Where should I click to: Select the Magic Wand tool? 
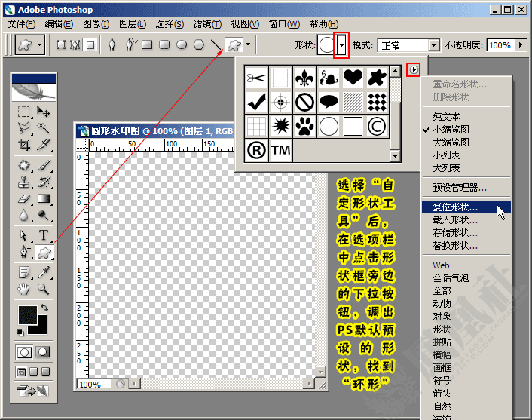44,128
